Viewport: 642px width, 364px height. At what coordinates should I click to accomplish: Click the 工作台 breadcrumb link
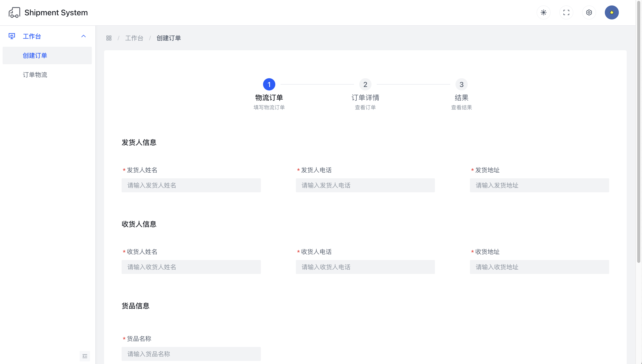tap(134, 38)
